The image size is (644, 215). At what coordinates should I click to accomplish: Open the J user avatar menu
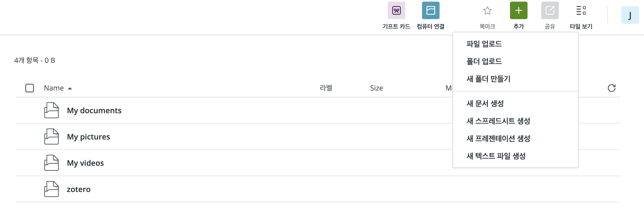(x=630, y=15)
